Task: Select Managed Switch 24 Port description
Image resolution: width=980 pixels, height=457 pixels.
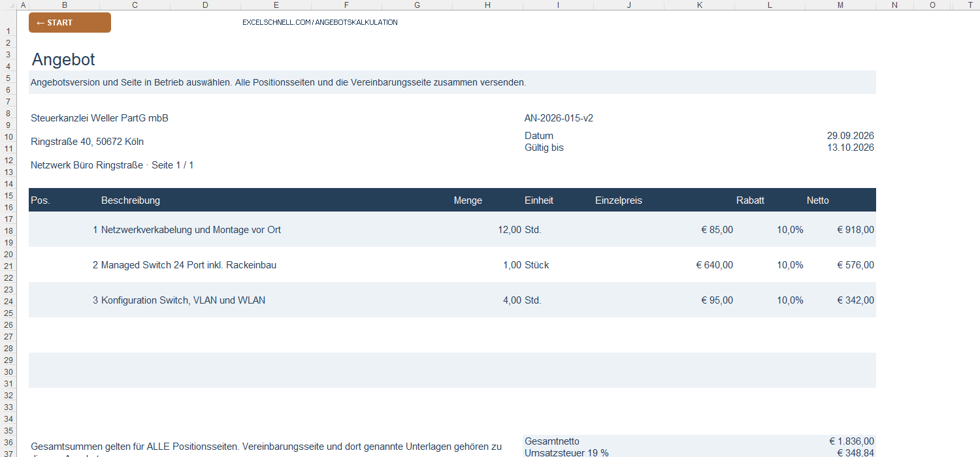Action: pyautogui.click(x=189, y=265)
